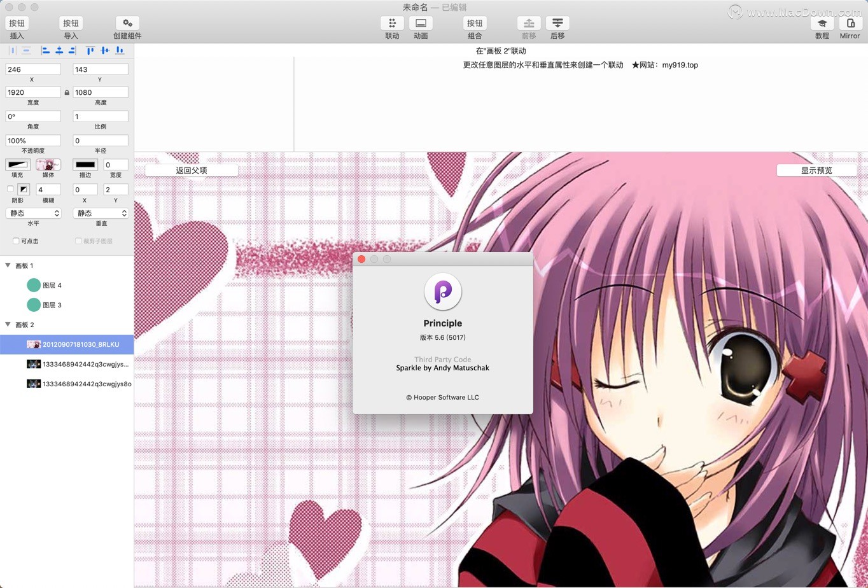Click the X position field

click(33, 69)
